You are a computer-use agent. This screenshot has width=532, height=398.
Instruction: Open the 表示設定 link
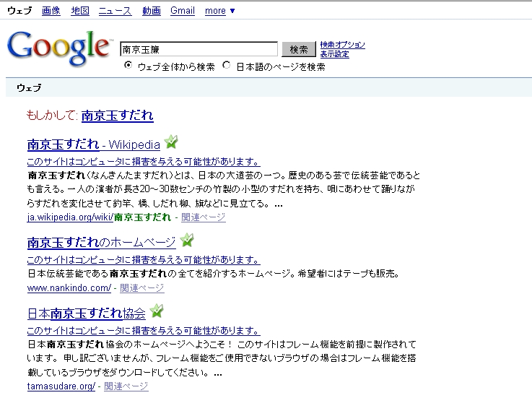pyautogui.click(x=334, y=54)
